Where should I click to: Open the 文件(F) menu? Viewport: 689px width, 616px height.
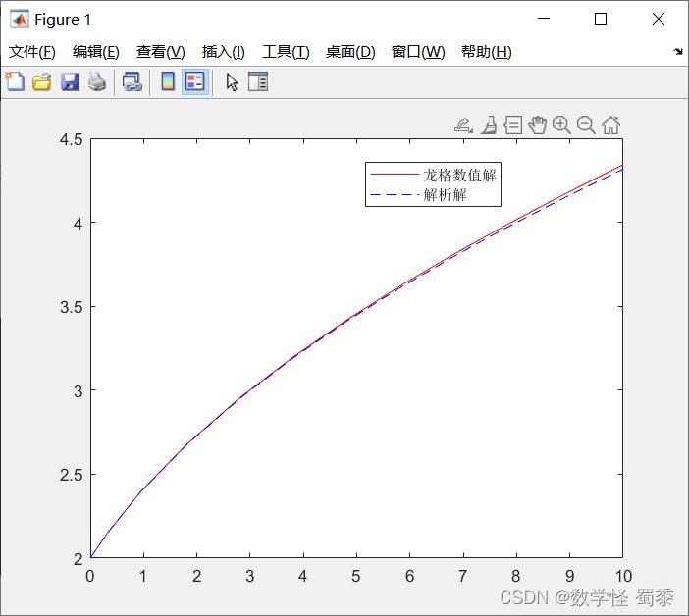point(32,52)
